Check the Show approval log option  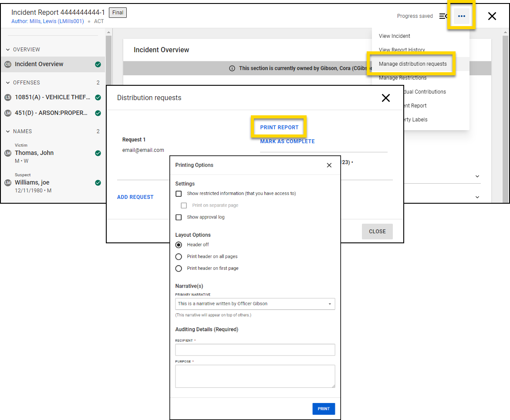coord(179,217)
